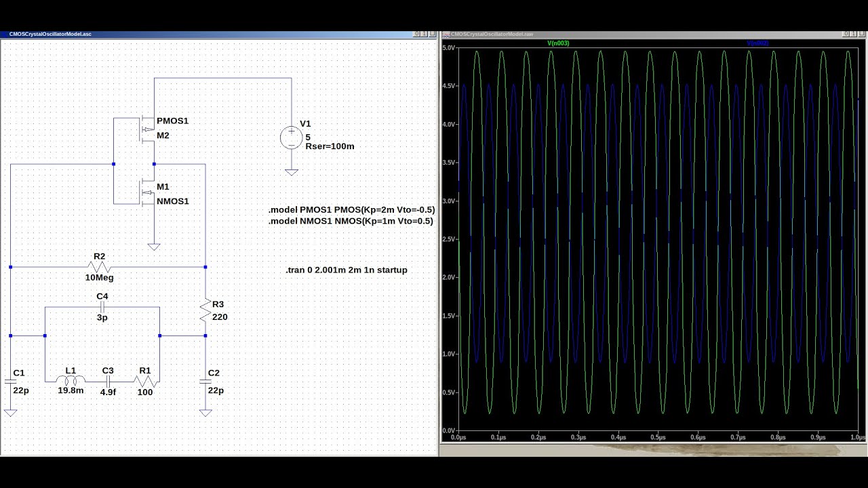Click the 0.1µs time axis label

pos(498,437)
